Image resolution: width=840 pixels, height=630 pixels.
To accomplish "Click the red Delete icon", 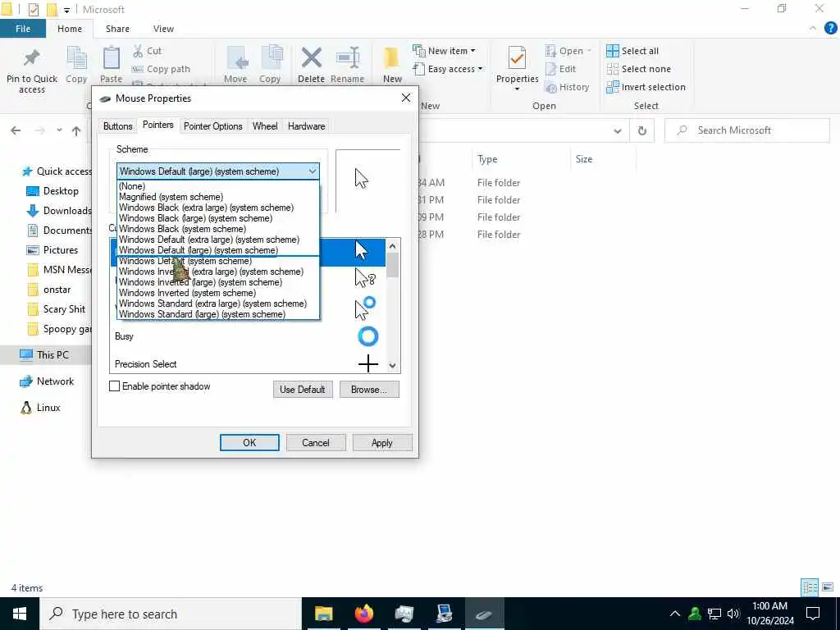I will click(x=311, y=58).
